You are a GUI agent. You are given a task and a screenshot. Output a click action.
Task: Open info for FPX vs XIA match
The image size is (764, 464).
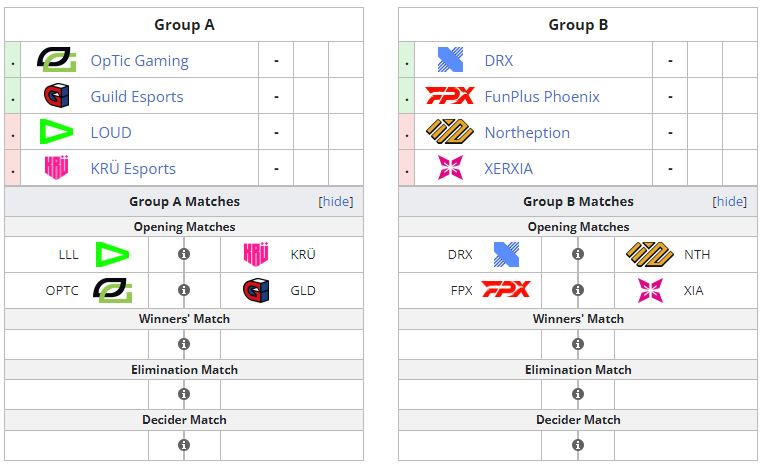578,290
